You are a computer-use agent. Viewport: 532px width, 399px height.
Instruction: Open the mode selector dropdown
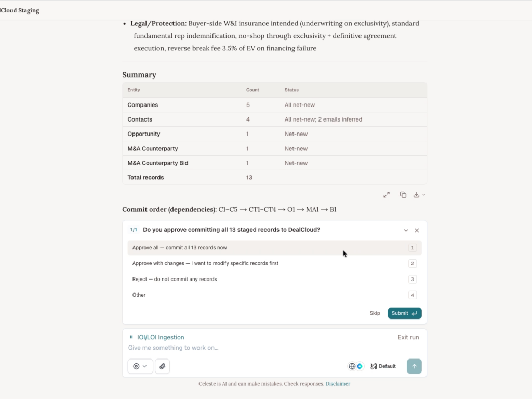click(x=140, y=366)
